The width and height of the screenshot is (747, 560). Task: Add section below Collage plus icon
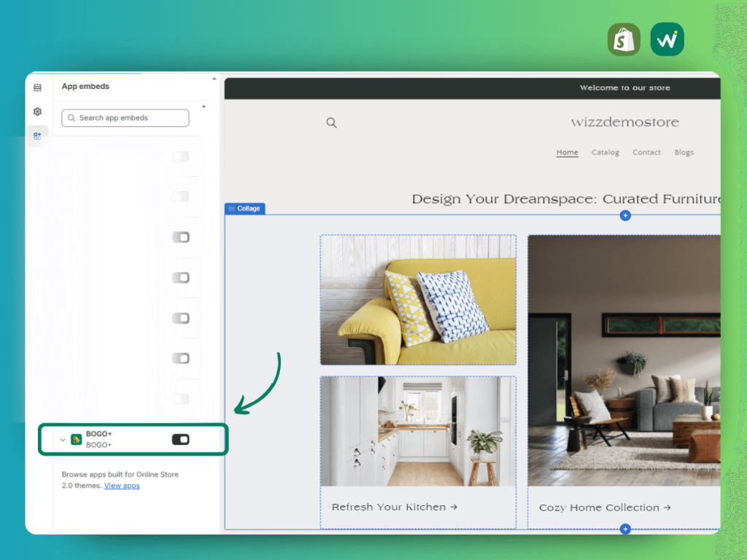click(625, 529)
